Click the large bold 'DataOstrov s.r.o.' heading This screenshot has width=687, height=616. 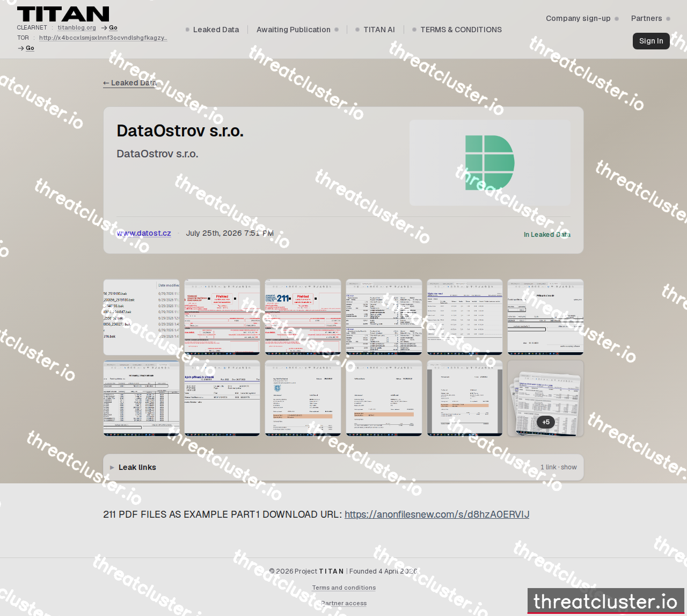tap(180, 131)
